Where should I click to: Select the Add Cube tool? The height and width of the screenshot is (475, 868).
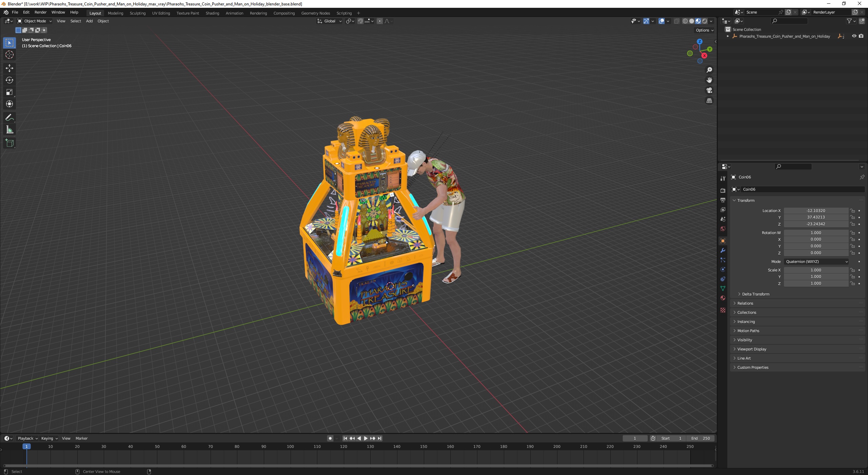point(9,143)
